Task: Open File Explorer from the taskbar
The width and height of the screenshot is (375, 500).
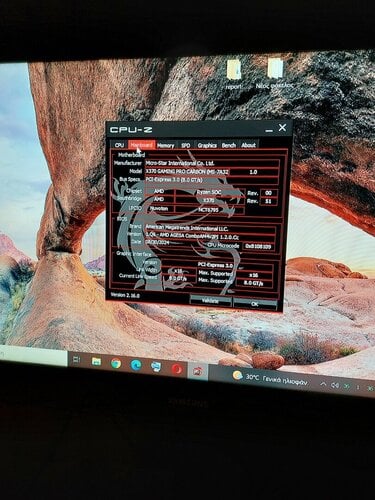Action: pos(96,361)
